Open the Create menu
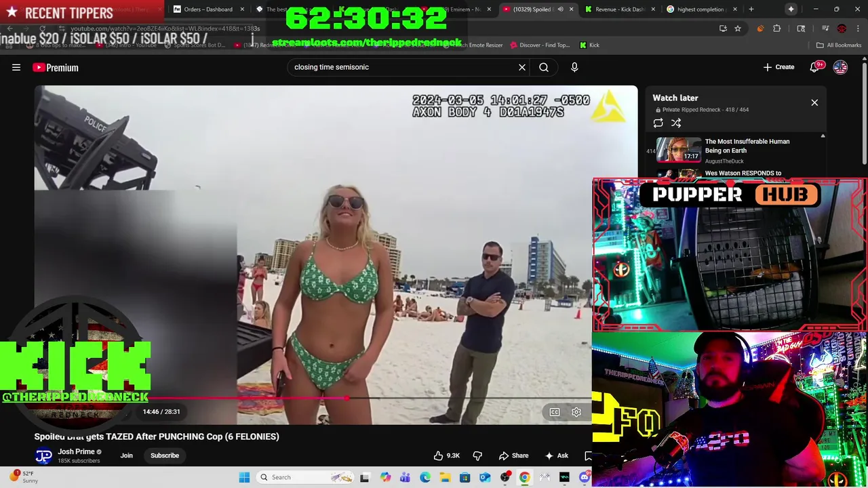This screenshot has height=488, width=868. 778,67
